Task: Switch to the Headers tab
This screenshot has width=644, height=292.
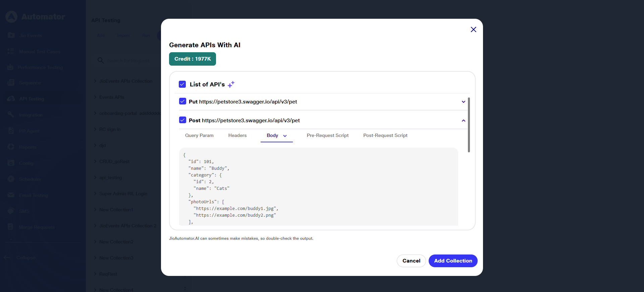Action: pyautogui.click(x=237, y=135)
